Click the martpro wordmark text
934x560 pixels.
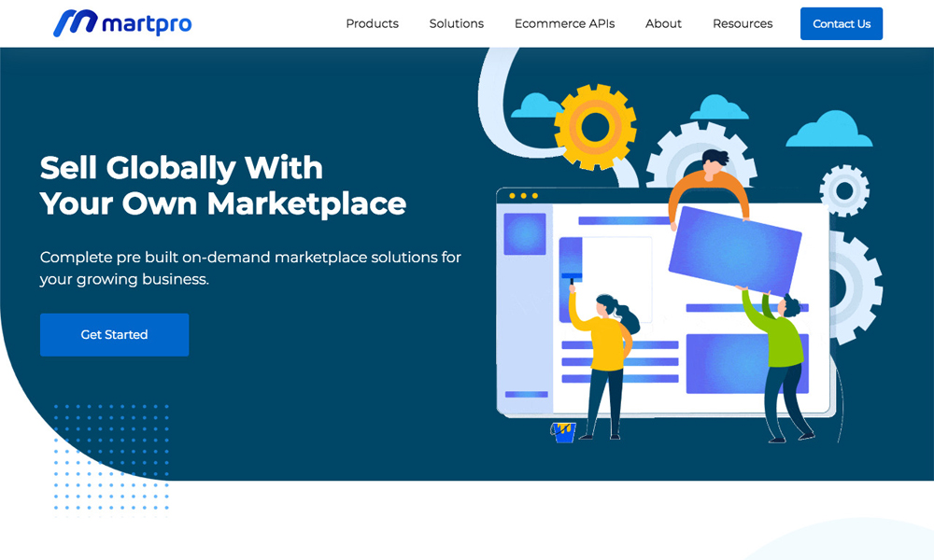click(148, 23)
